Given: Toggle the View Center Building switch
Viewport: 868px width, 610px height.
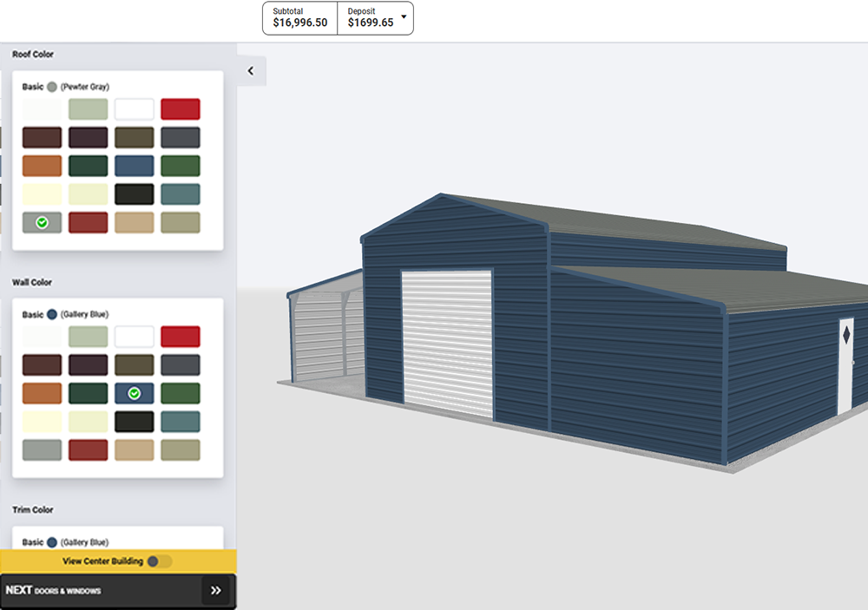Looking at the screenshot, I should coord(159,561).
